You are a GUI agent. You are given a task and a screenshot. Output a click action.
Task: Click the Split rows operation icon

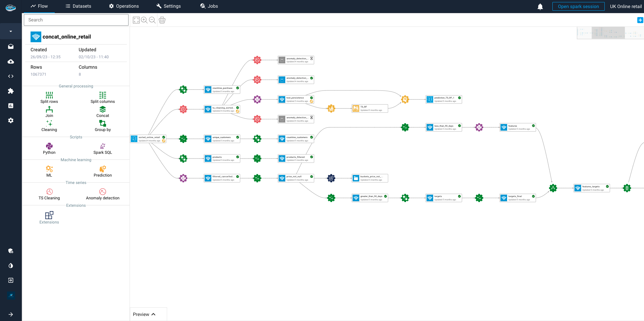click(49, 95)
